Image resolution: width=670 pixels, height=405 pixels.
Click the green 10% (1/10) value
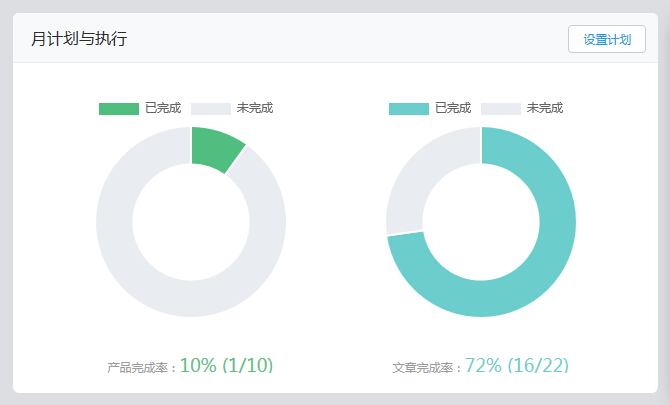coord(226,366)
